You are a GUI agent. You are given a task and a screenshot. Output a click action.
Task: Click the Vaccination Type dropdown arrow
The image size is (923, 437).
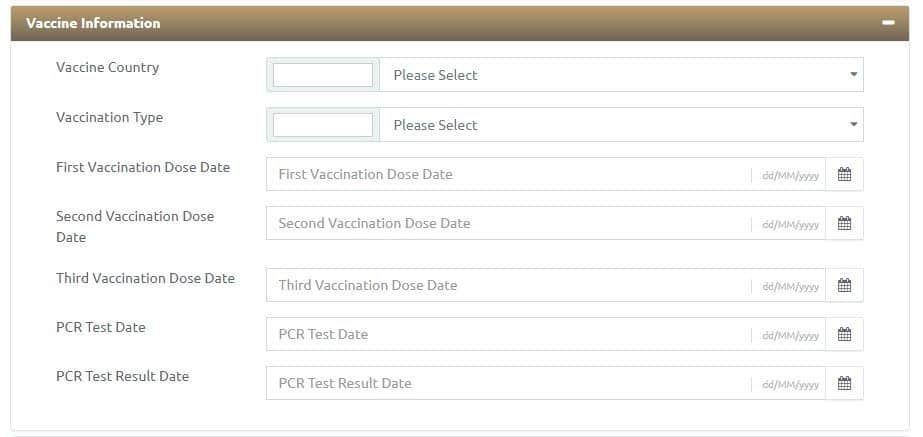tap(854, 125)
